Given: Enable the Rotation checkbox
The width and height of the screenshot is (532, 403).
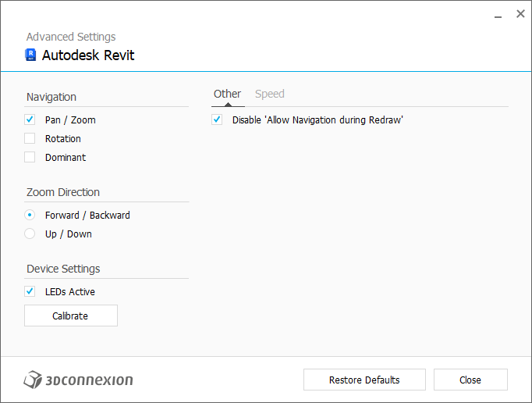Looking at the screenshot, I should pyautogui.click(x=30, y=138).
